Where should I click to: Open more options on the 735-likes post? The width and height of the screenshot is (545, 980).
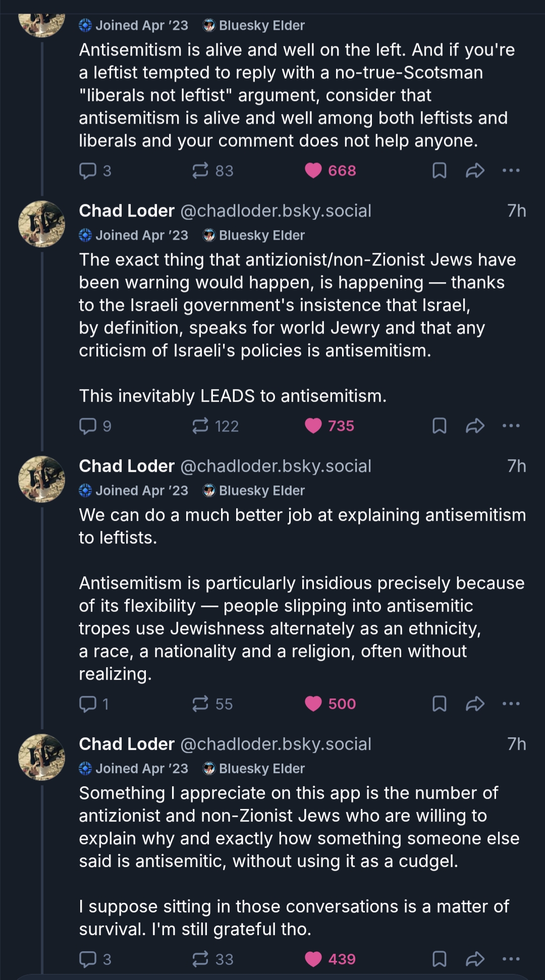(511, 426)
